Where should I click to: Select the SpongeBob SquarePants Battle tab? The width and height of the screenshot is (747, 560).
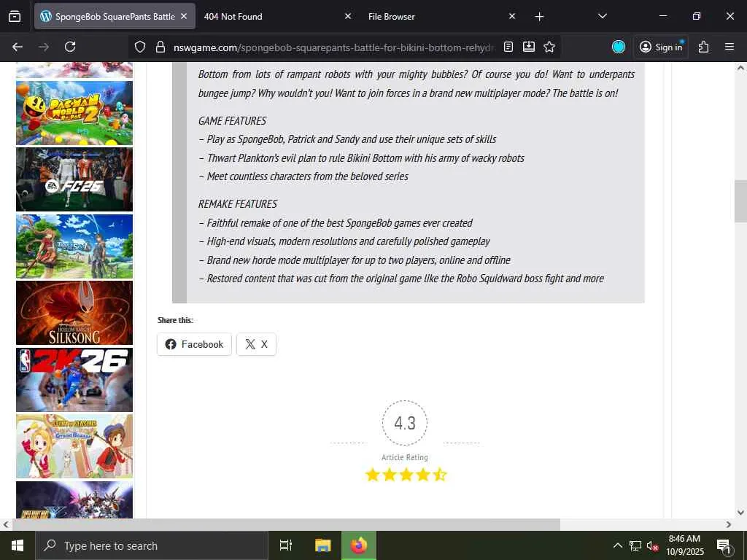tap(115, 16)
